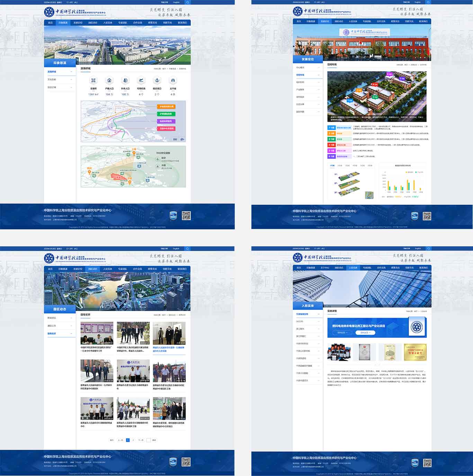Open 印象慈溪 tab in the 印象慈溪 page navigation
The width and height of the screenshot is (473, 476).
click(x=63, y=22)
